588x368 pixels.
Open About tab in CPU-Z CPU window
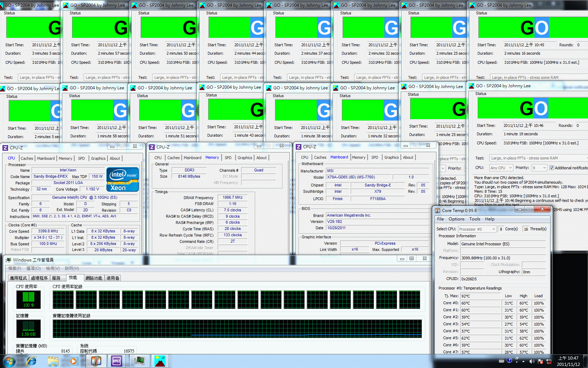coord(115,158)
